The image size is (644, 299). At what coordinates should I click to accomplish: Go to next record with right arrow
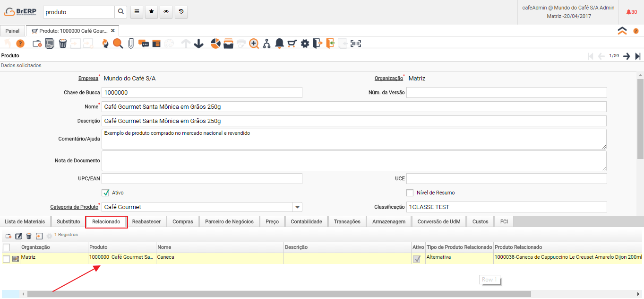click(x=627, y=56)
